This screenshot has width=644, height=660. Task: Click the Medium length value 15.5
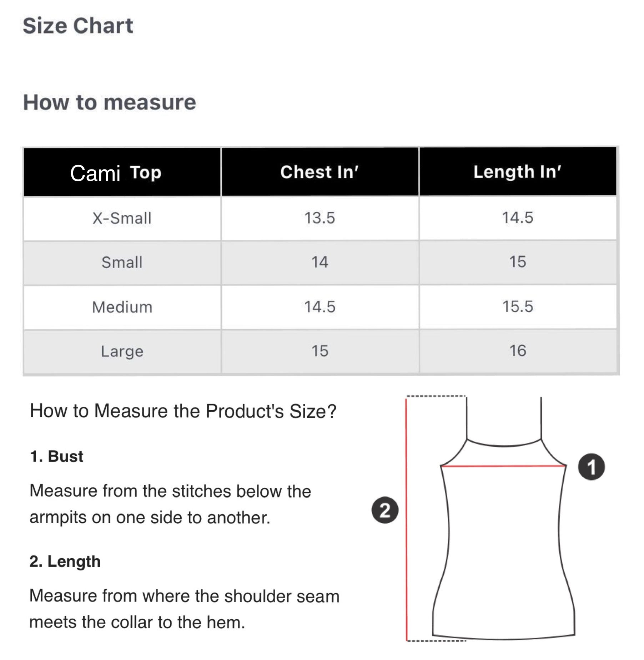[x=518, y=306]
